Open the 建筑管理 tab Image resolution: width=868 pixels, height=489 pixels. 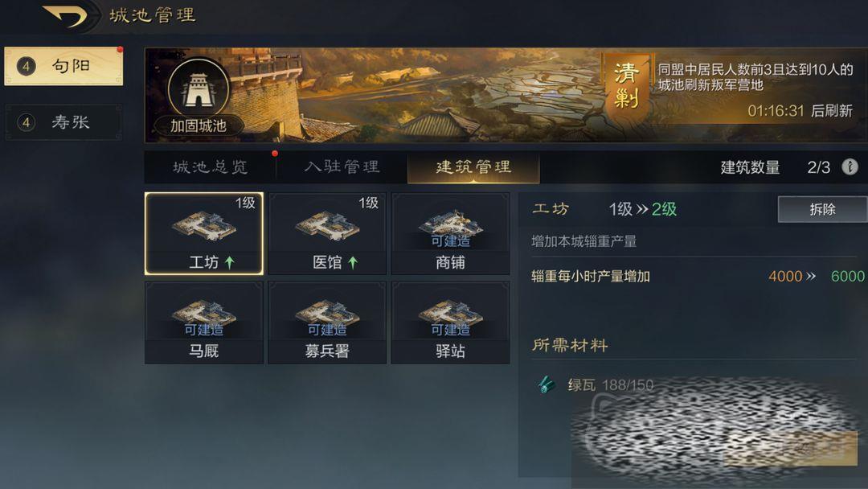tap(473, 167)
